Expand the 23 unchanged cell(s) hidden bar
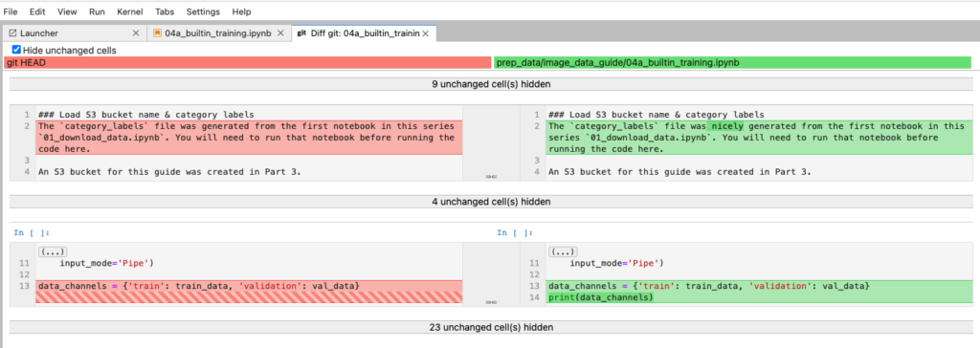The image size is (980, 348). pos(490,327)
